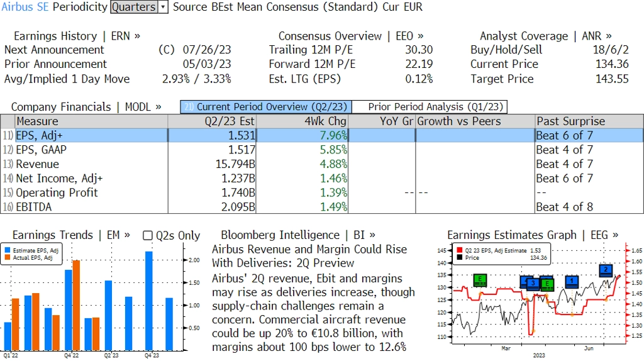The height and width of the screenshot is (361, 644).
Task: Open Airbus Revenue and Margin 2Q Preview headline
Action: point(309,256)
